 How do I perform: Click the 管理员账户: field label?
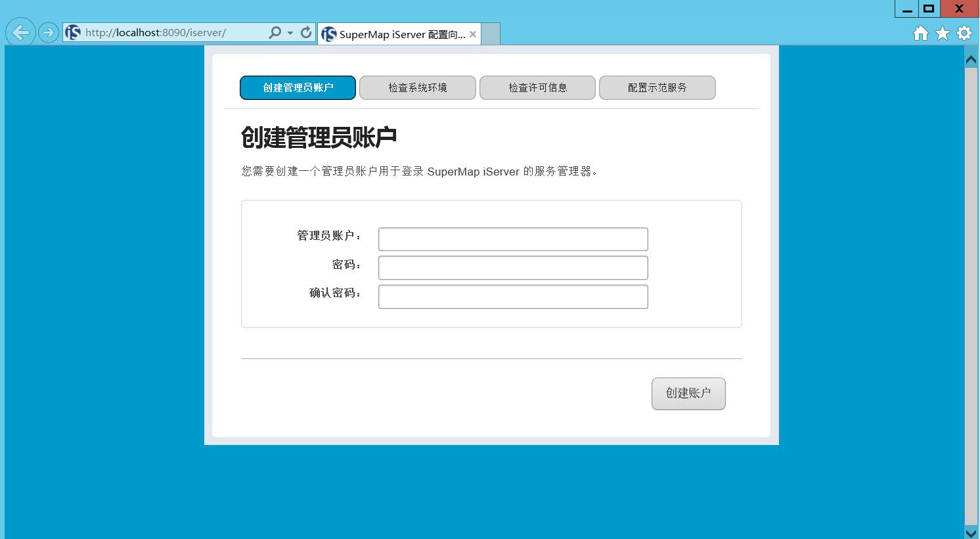point(329,235)
